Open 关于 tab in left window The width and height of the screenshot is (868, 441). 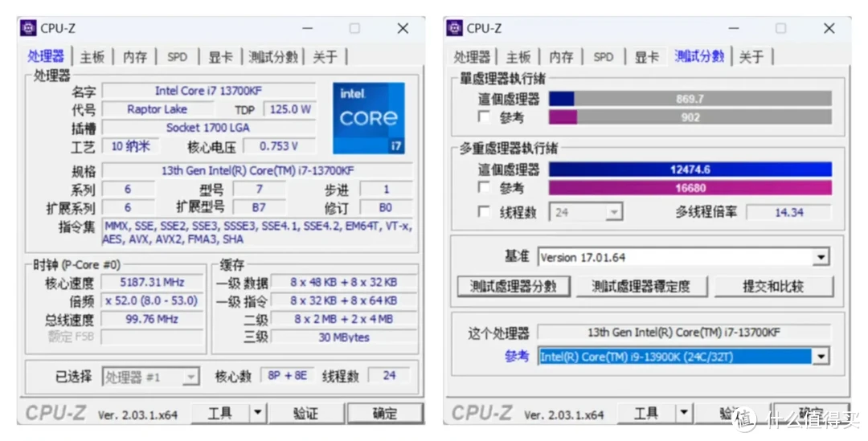coord(325,56)
